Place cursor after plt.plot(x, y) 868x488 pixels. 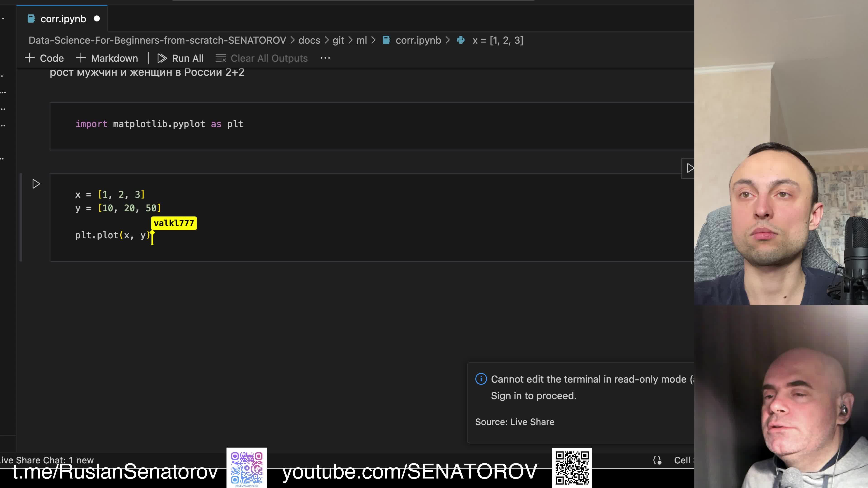coord(151,235)
